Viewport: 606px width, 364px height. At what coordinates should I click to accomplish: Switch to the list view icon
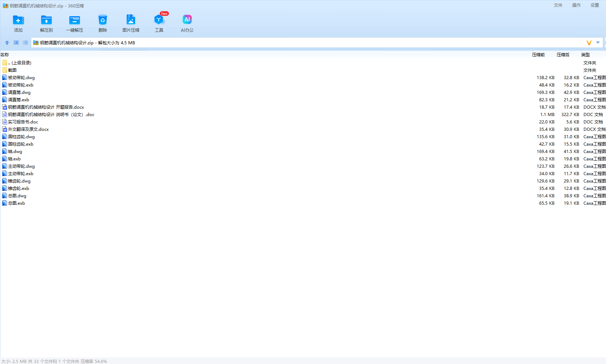[25, 43]
